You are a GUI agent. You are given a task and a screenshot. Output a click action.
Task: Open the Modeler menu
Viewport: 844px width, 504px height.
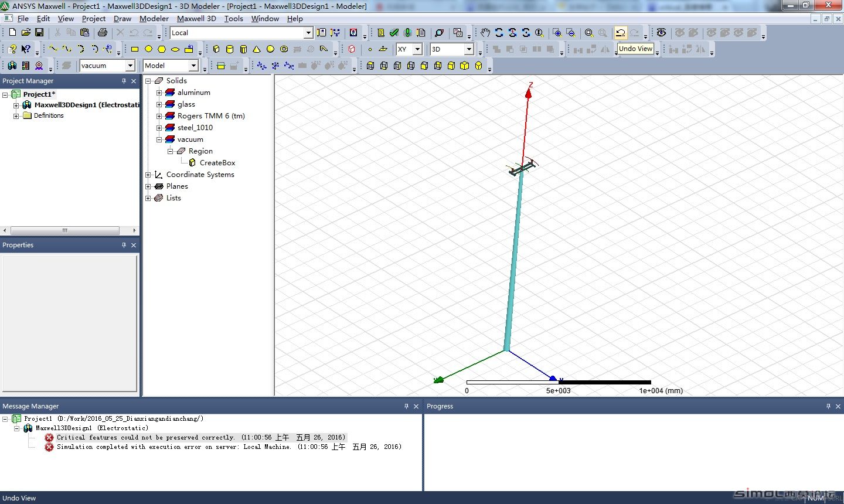point(154,19)
